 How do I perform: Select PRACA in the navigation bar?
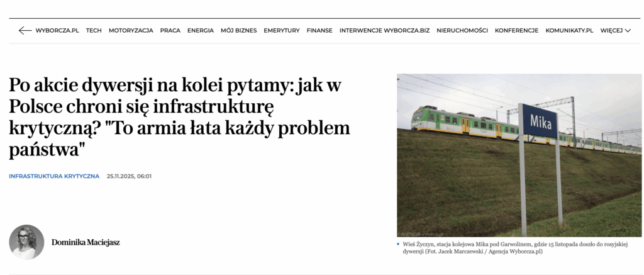(x=170, y=30)
